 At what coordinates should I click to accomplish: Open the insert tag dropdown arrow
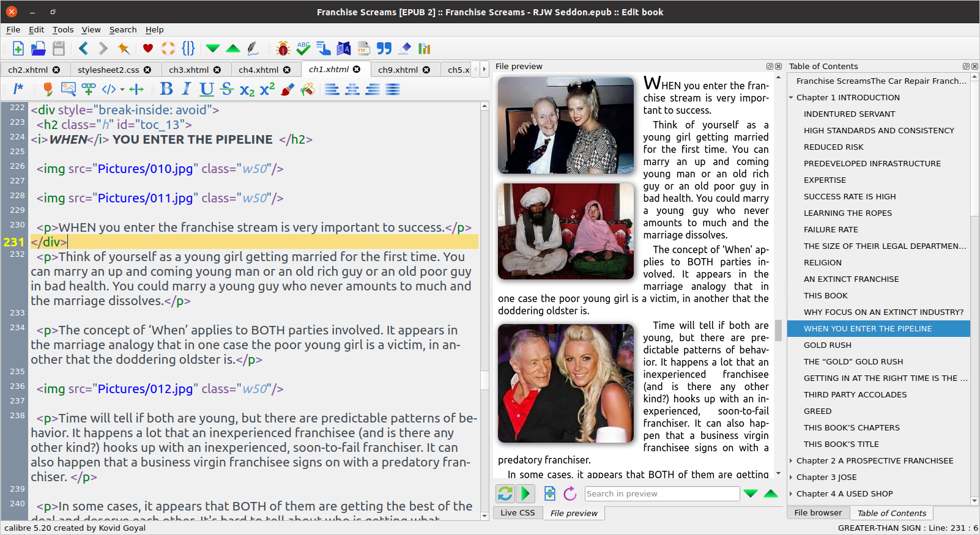122,90
